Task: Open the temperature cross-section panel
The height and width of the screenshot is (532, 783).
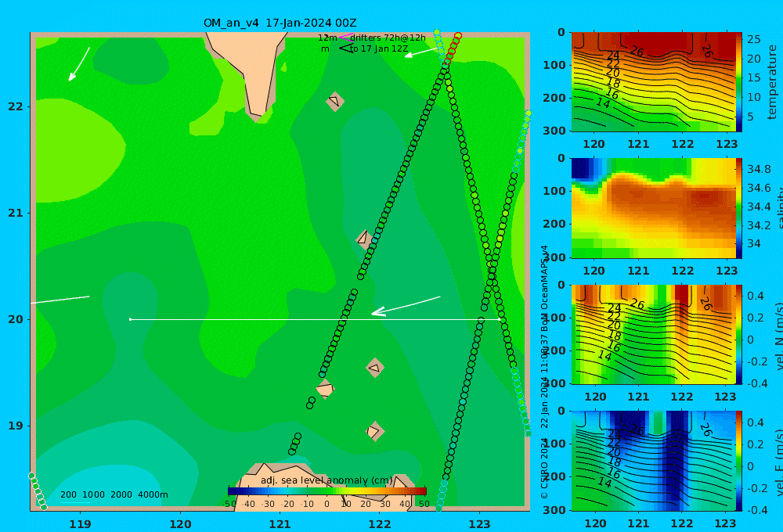Action: tap(653, 82)
